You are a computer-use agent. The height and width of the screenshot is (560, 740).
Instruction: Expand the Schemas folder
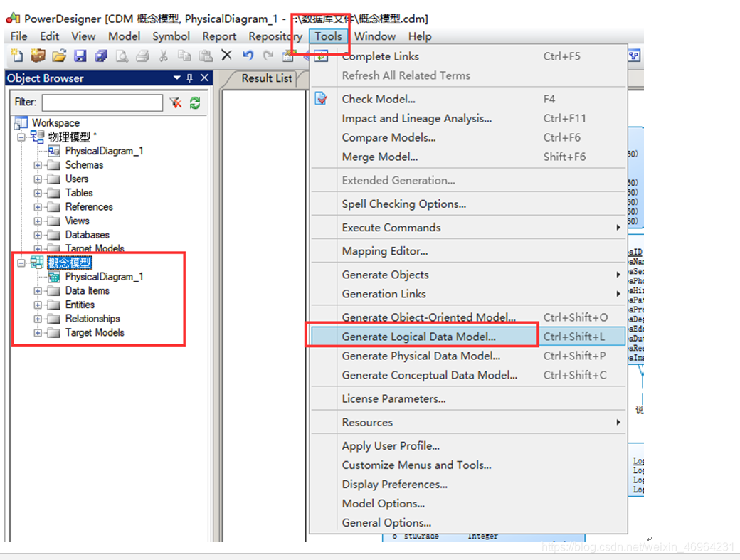click(37, 165)
